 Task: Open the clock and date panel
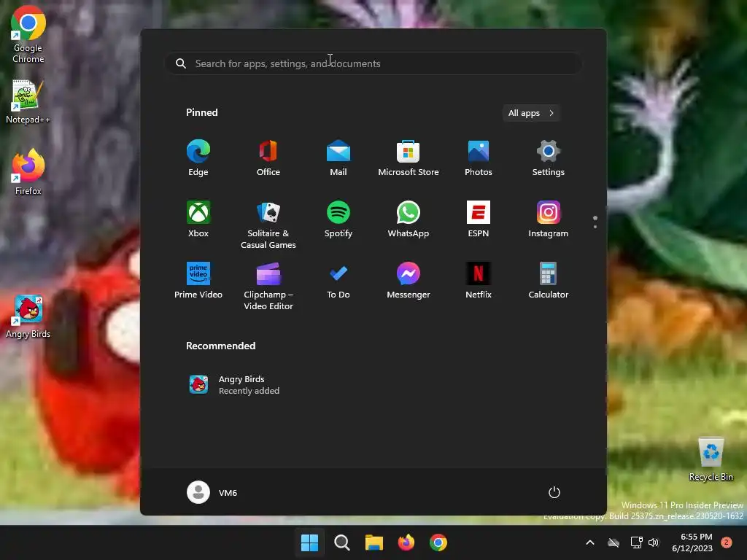tap(692, 542)
